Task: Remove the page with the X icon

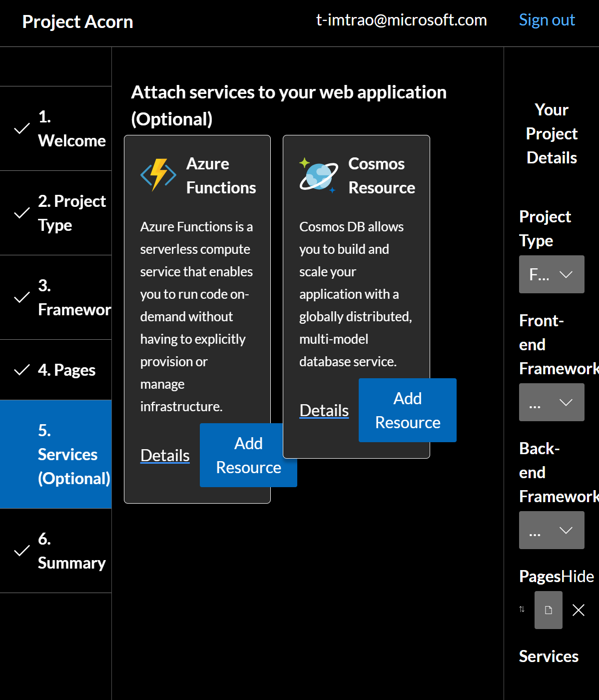Action: pyautogui.click(x=579, y=610)
